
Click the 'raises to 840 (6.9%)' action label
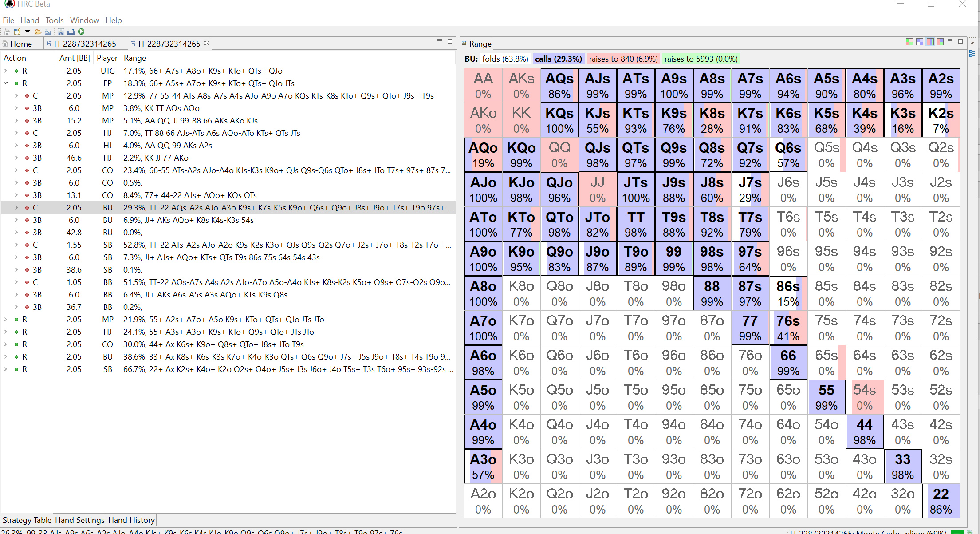[x=623, y=59]
